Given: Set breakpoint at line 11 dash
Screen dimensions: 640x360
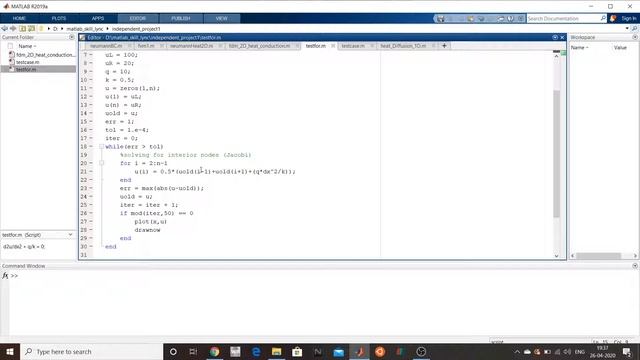Looking at the screenshot, I should (91, 88).
